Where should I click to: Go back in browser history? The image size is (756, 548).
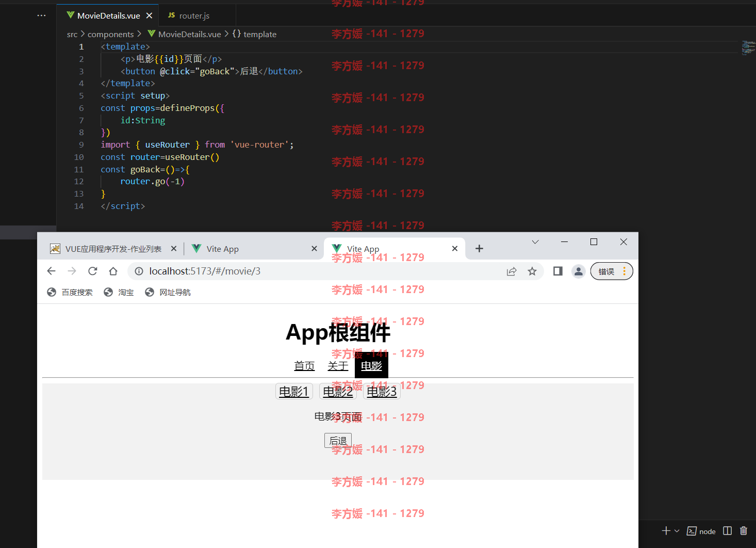click(x=51, y=271)
